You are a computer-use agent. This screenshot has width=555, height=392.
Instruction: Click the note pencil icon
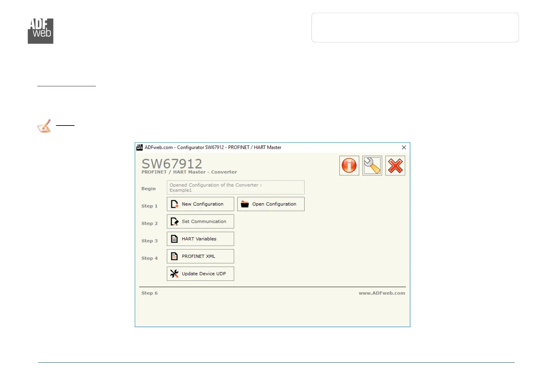44,126
